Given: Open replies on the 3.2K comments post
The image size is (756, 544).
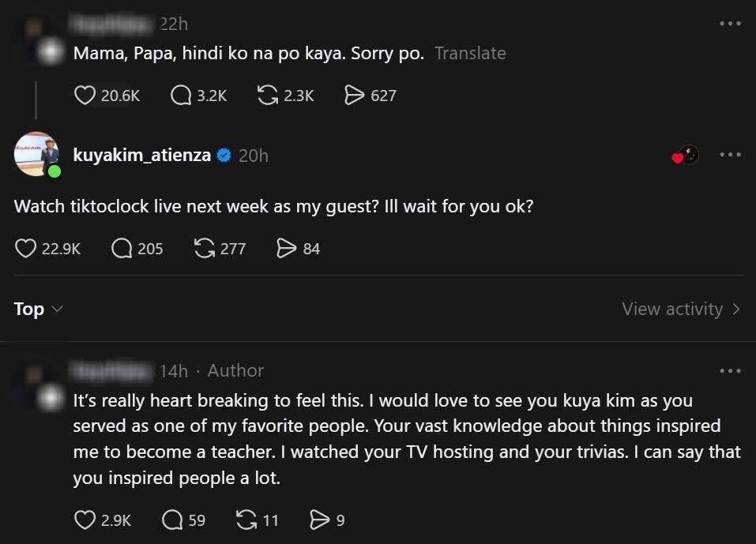Looking at the screenshot, I should click(181, 96).
